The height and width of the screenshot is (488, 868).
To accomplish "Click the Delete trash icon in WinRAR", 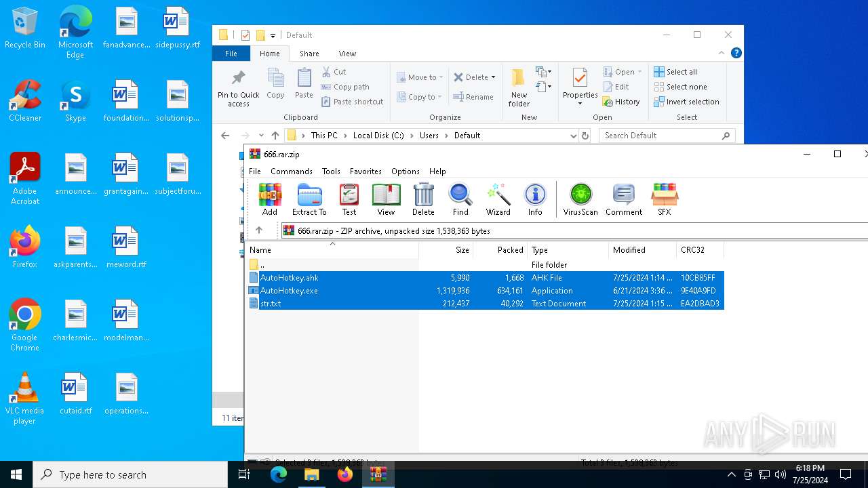I will (x=423, y=199).
